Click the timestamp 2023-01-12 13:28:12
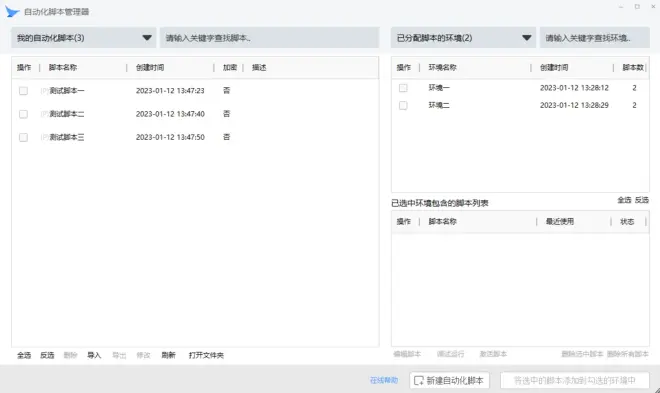Viewport: 660px width, 393px height. pos(574,88)
